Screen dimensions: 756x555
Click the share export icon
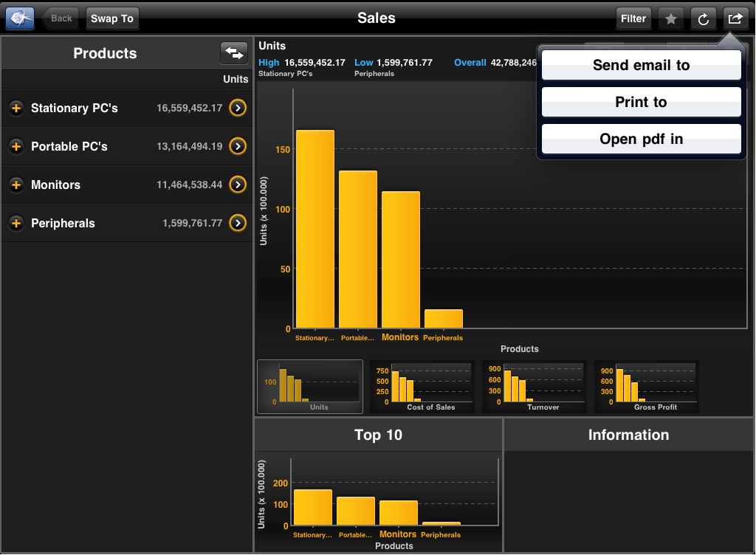click(735, 19)
